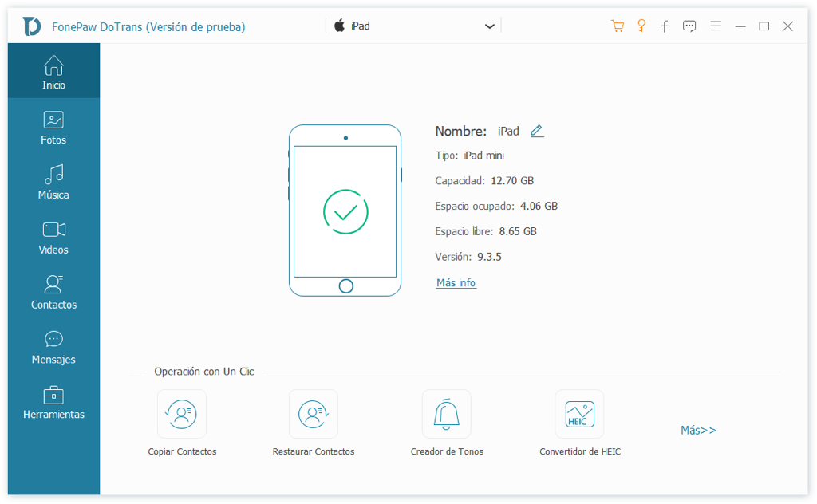
Task: Click the Tipo: iPad mini text
Action: click(469, 156)
